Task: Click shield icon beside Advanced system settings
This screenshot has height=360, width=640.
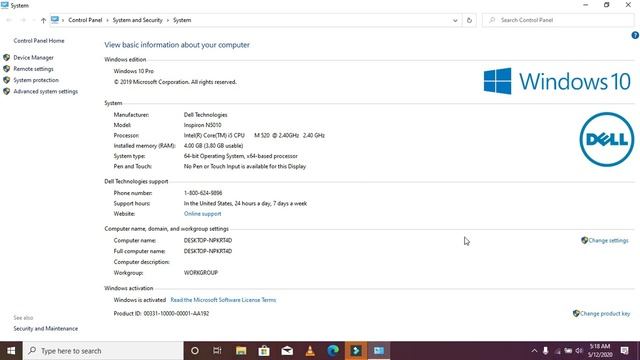Action: (7, 91)
